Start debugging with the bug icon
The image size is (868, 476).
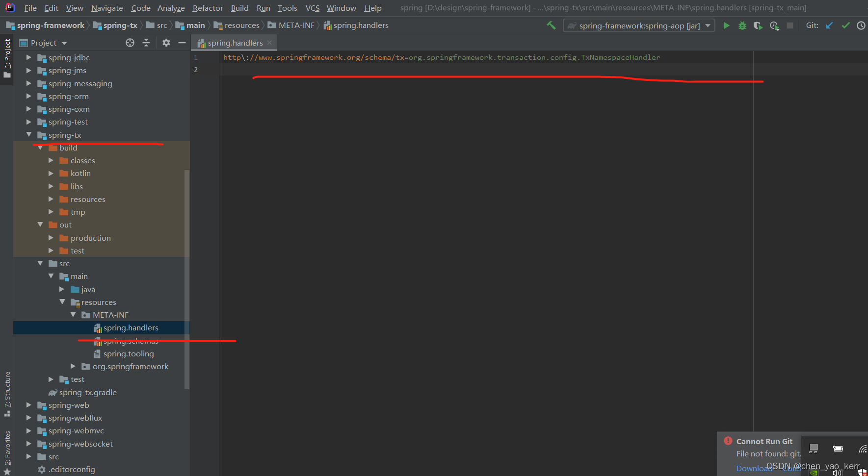(742, 25)
